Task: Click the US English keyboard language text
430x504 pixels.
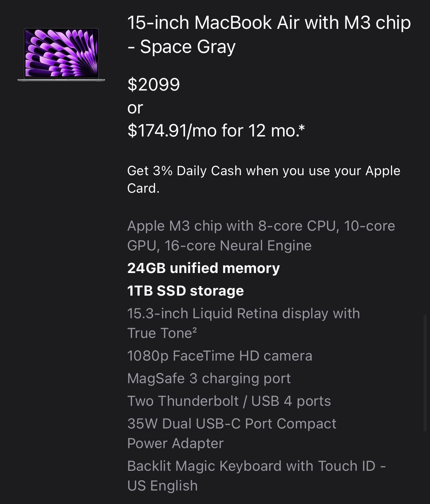Action: pyautogui.click(x=162, y=486)
